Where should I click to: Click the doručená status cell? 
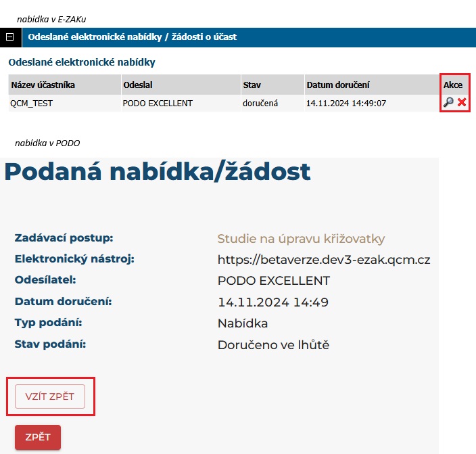[260, 104]
